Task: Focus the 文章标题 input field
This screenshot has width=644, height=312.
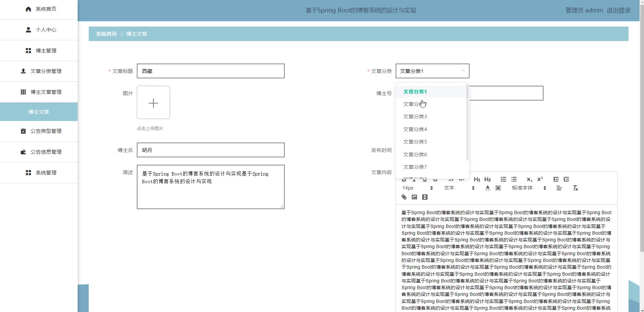Action: point(211,71)
